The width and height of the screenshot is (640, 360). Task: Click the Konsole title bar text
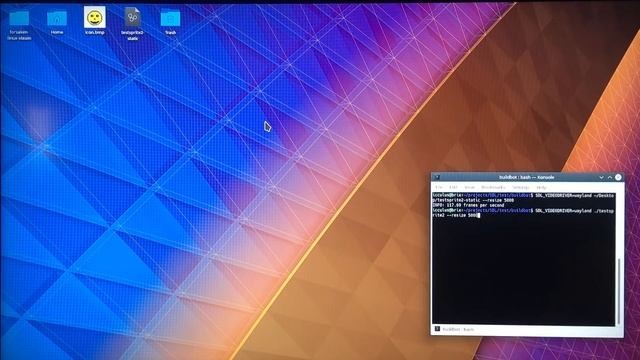(x=527, y=177)
